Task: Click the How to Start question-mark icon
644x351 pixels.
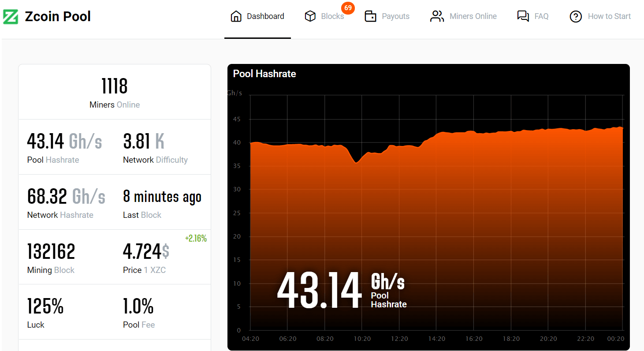Action: point(576,17)
